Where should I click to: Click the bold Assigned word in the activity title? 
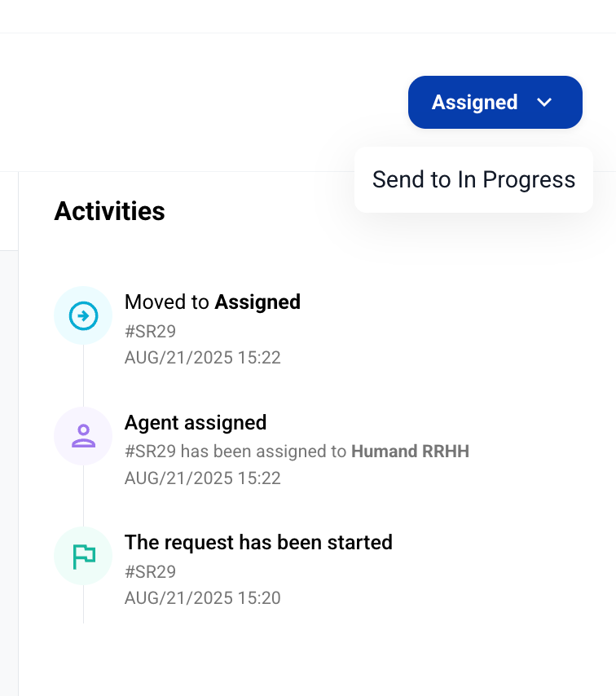coord(257,302)
